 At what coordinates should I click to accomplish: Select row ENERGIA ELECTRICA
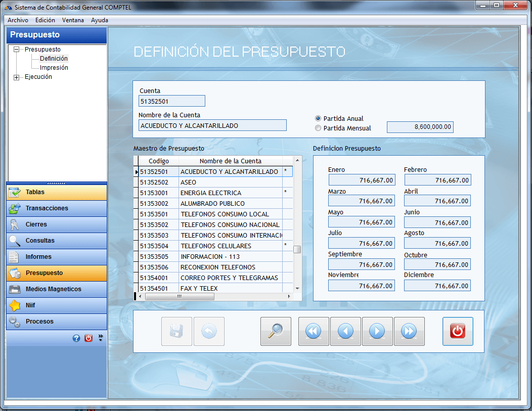point(215,193)
